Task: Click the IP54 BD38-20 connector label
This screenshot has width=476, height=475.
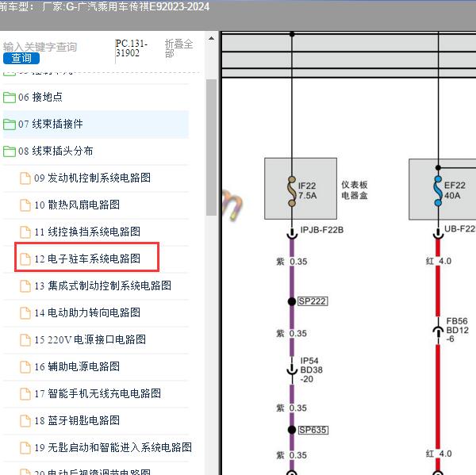Action: point(311,370)
